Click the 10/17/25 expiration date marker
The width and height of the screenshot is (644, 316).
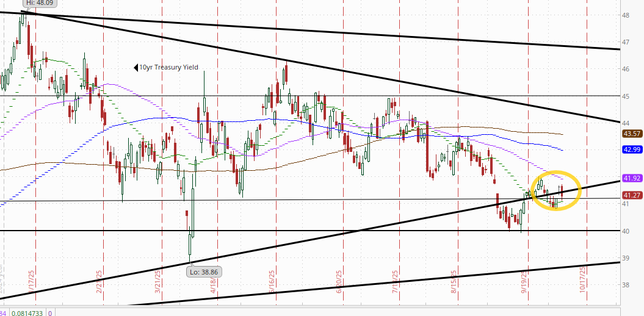[582, 279]
